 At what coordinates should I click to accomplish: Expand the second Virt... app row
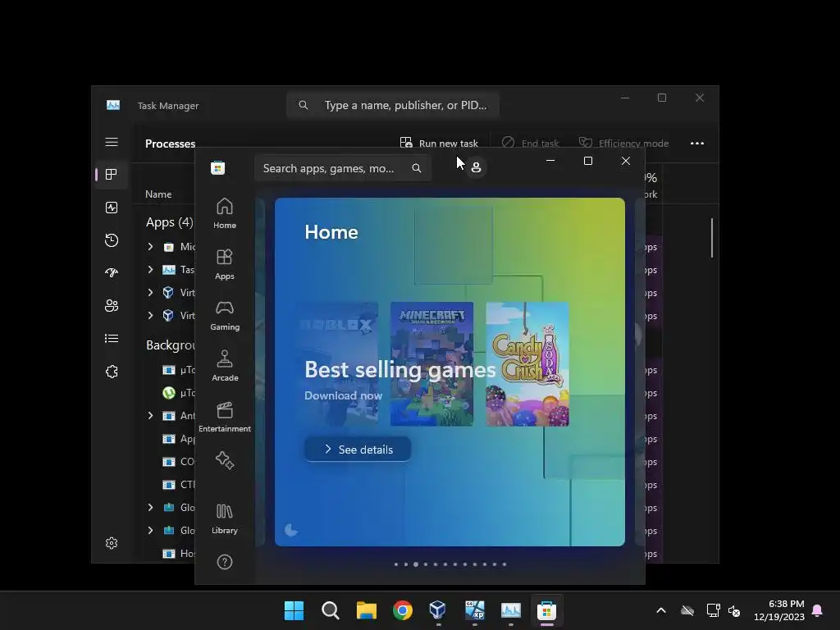pyautogui.click(x=151, y=316)
